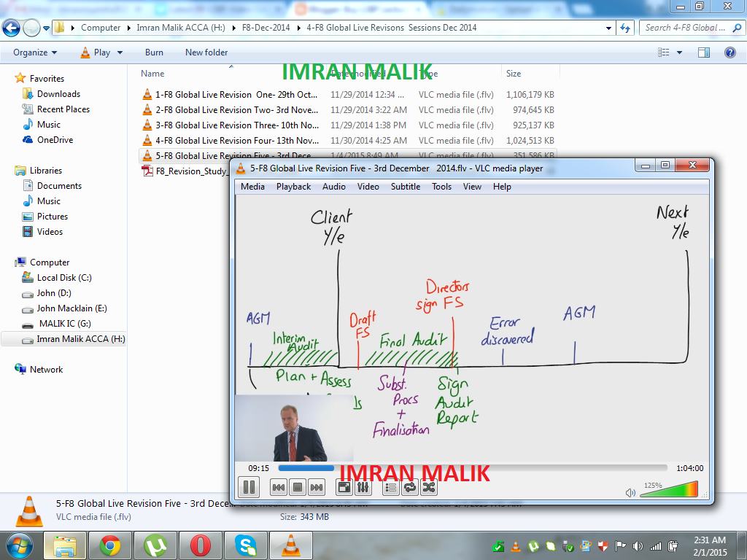
Task: Select Downloads in Favorites
Action: 58,94
